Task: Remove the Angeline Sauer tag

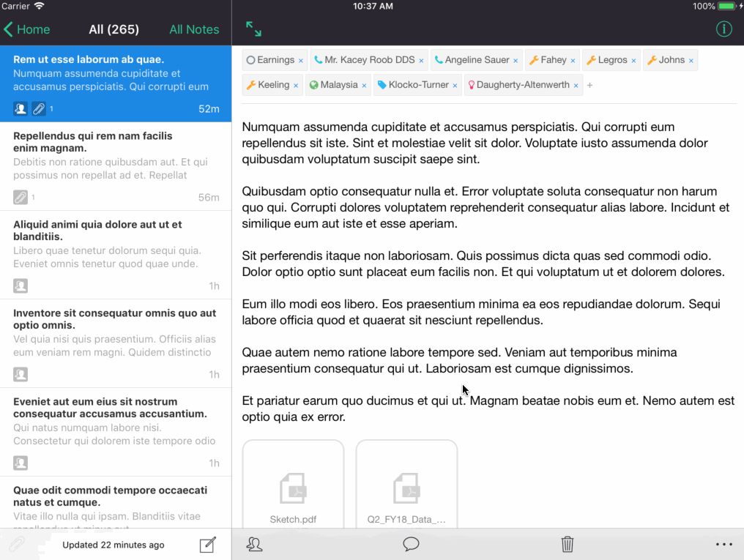Action: click(x=516, y=61)
